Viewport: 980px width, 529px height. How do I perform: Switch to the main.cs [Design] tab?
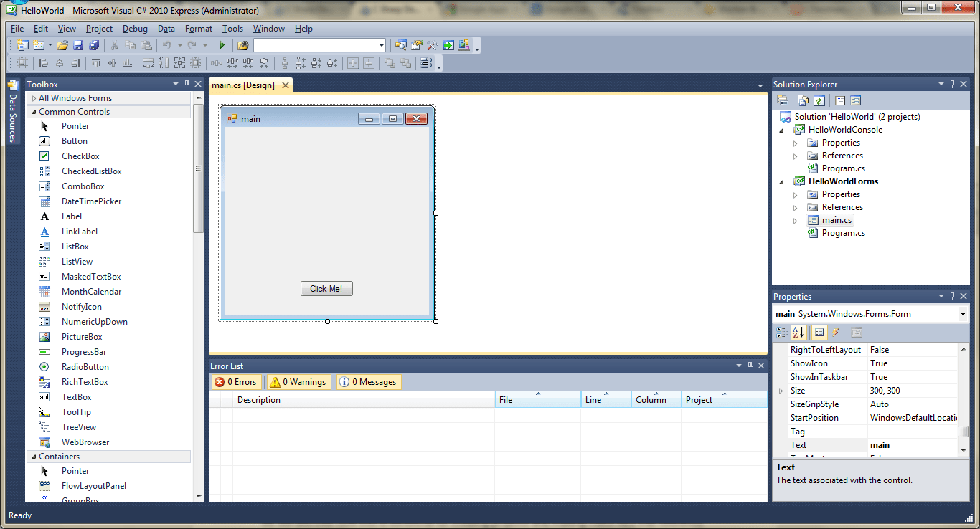click(243, 85)
